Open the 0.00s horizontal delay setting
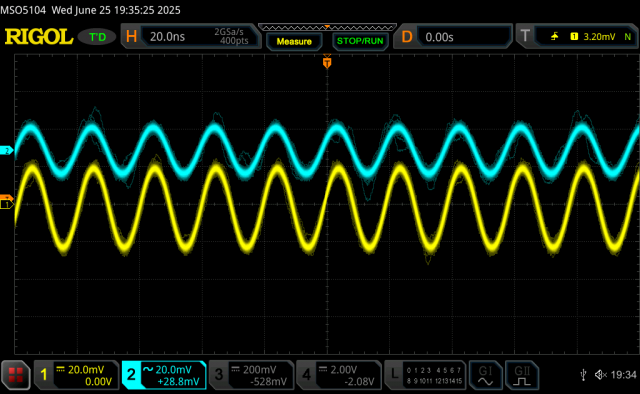The height and width of the screenshot is (394, 640). tap(439, 37)
